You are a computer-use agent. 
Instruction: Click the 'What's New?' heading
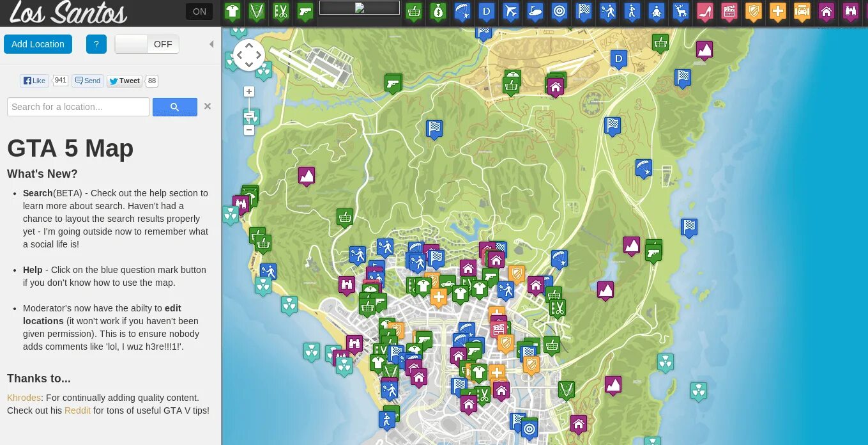coord(42,174)
